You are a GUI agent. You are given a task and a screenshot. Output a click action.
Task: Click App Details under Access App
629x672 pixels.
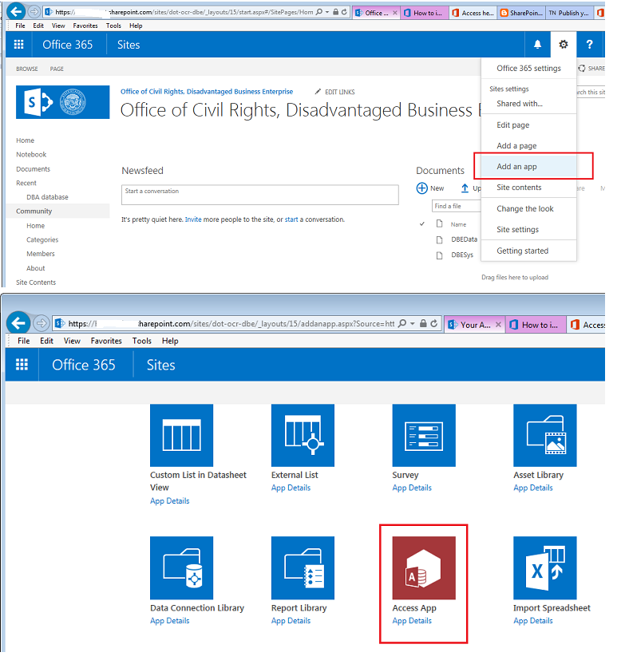(412, 621)
